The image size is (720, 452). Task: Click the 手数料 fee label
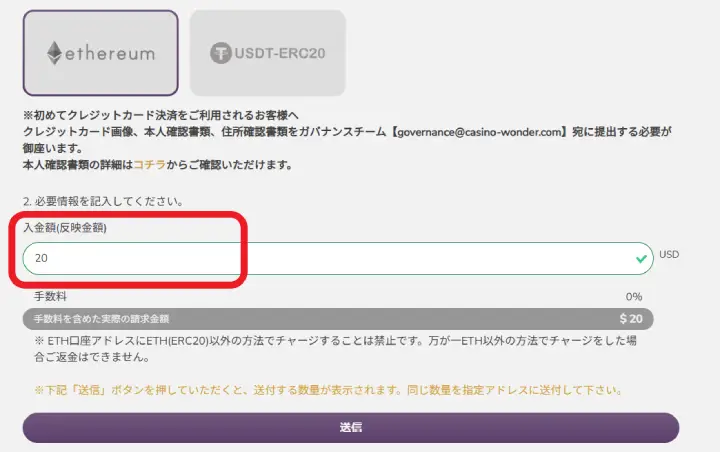tap(50, 296)
